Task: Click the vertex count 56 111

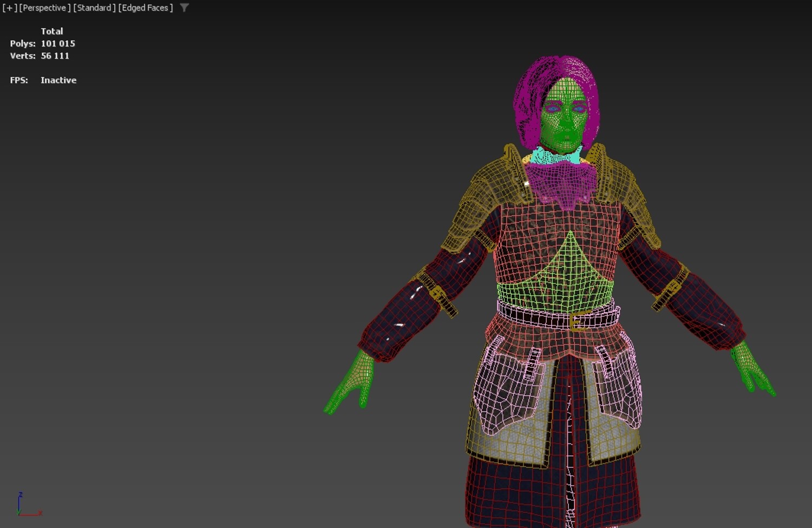Action: click(55, 56)
